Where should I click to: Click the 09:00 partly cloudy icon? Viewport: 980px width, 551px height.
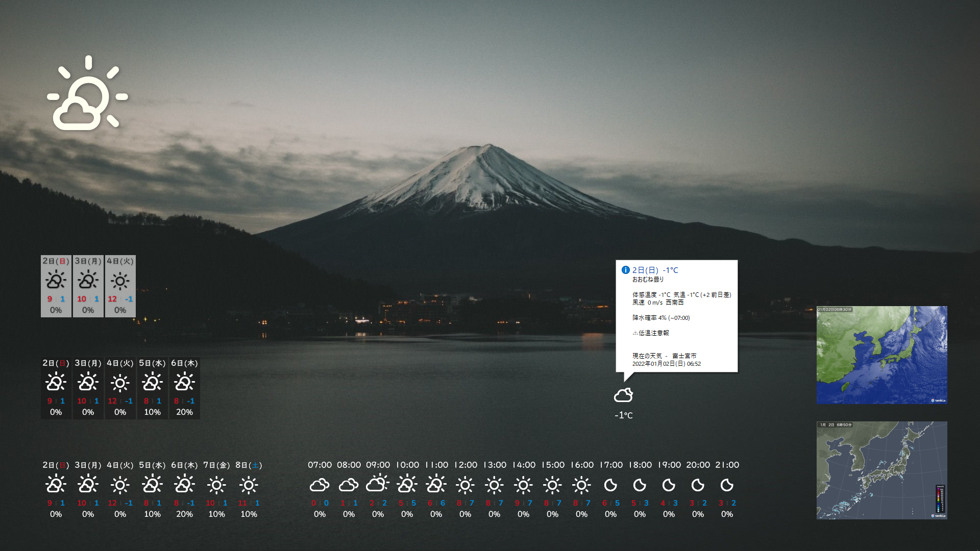point(378,483)
